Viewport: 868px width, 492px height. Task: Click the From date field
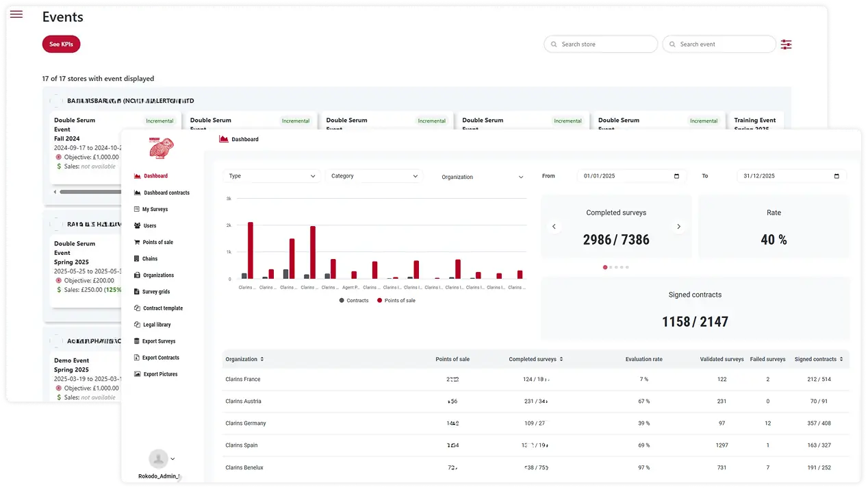point(630,175)
